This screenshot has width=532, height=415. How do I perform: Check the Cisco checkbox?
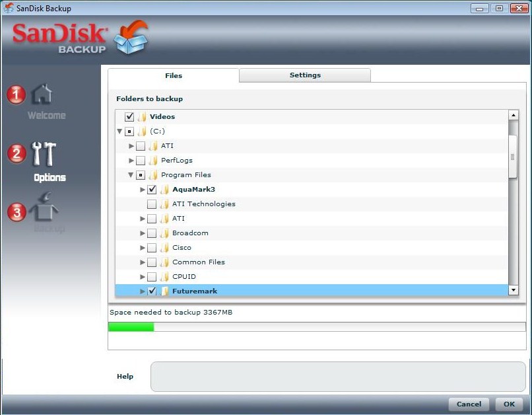coord(152,248)
